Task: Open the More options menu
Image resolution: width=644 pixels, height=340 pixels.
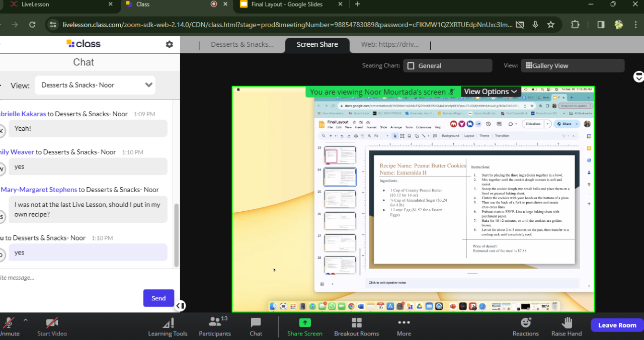Action: pos(404,326)
